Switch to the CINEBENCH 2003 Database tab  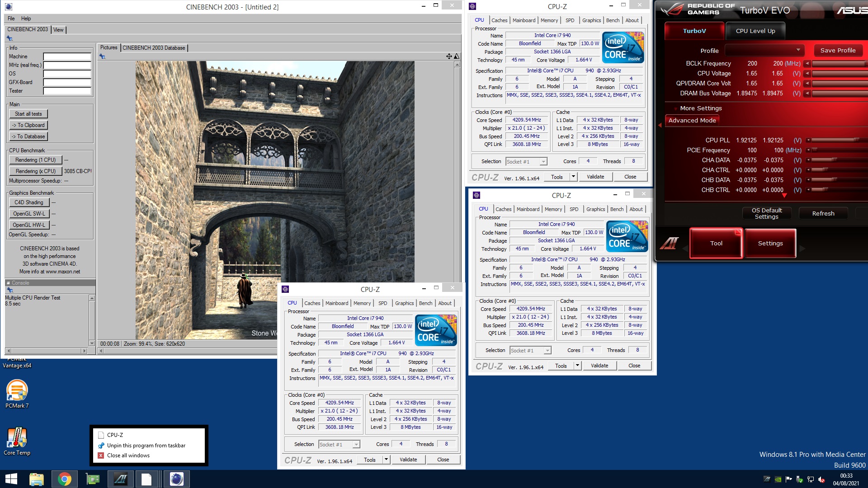click(x=154, y=48)
